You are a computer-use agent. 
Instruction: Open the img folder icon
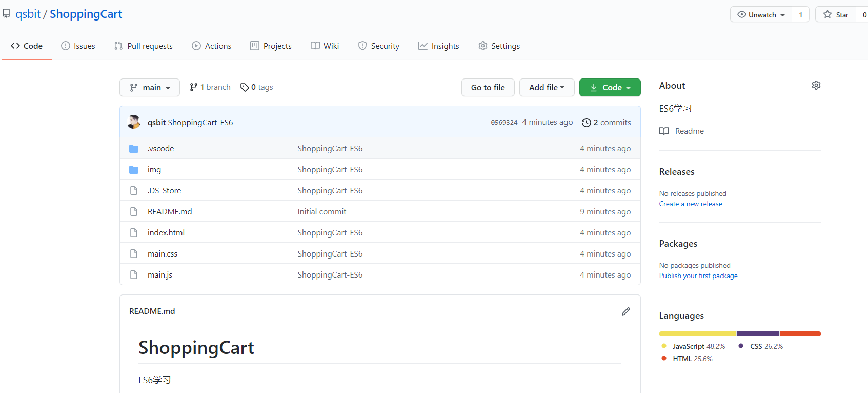(134, 170)
